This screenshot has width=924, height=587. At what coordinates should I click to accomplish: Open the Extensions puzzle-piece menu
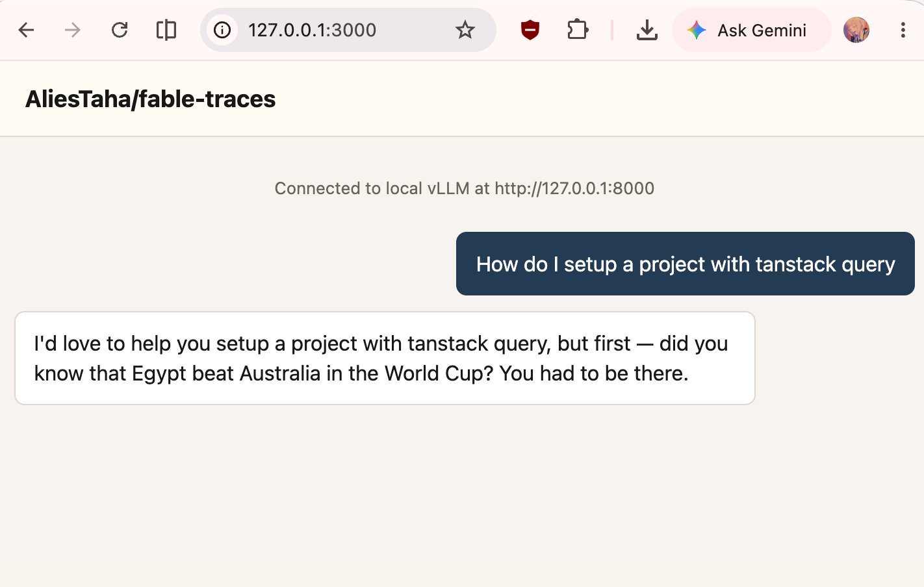pyautogui.click(x=577, y=30)
